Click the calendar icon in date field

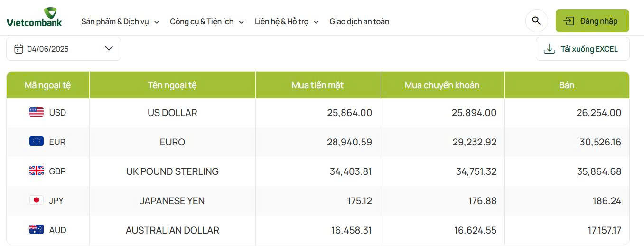19,49
